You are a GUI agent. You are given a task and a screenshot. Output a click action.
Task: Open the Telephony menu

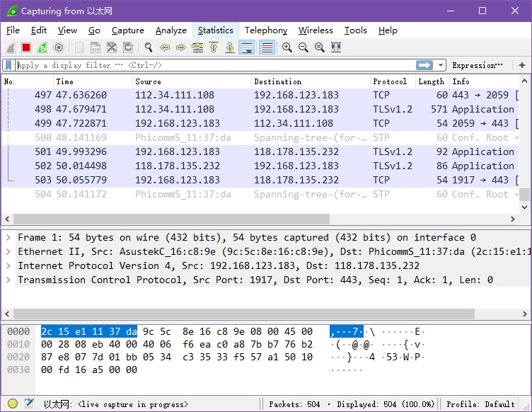click(266, 30)
